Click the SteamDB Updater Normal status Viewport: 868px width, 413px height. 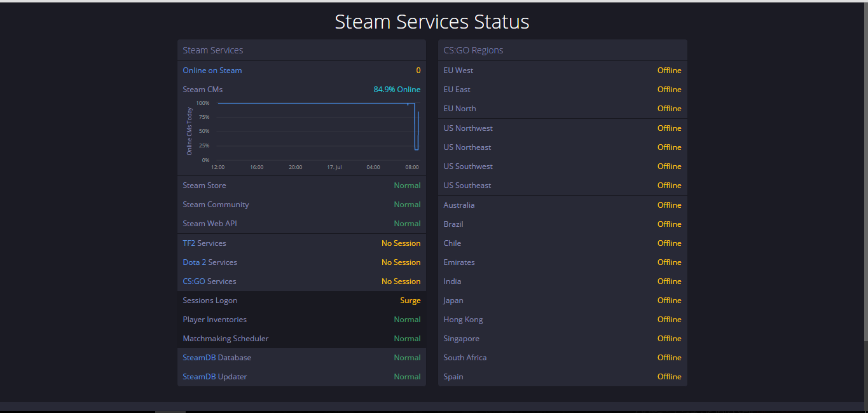(x=407, y=377)
